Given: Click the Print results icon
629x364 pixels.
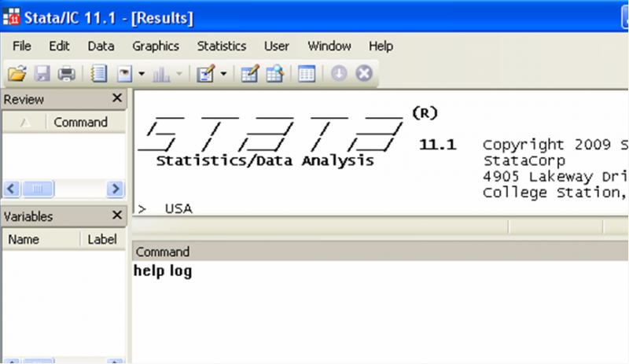Looking at the screenshot, I should [67, 74].
